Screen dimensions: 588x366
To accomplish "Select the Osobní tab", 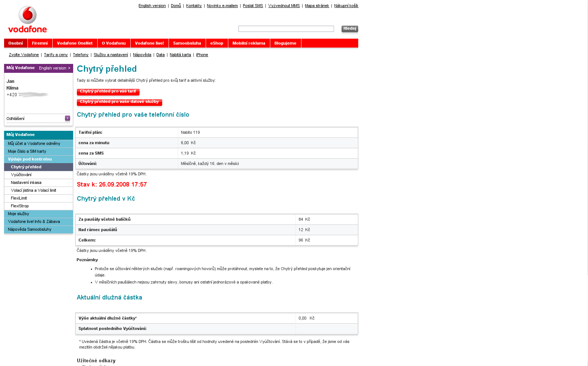I will pos(16,43).
